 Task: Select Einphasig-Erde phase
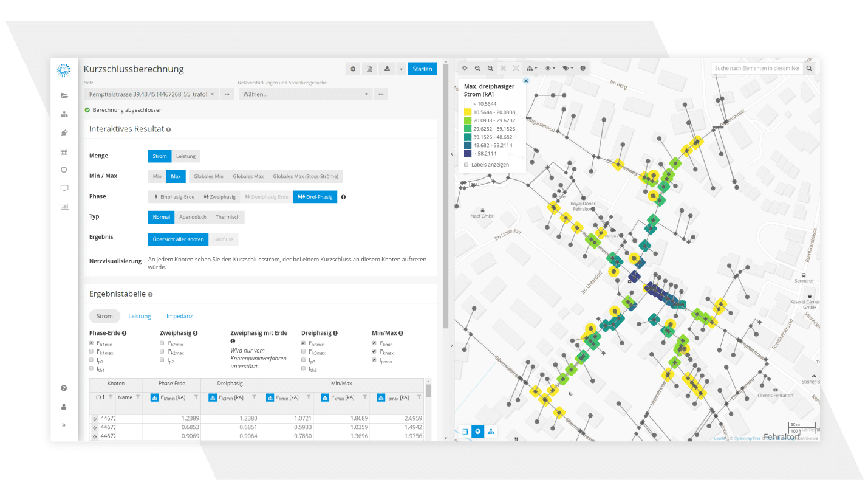pos(174,197)
